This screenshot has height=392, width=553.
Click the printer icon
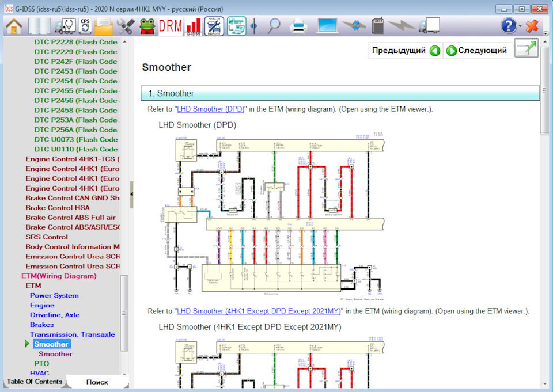tap(298, 26)
